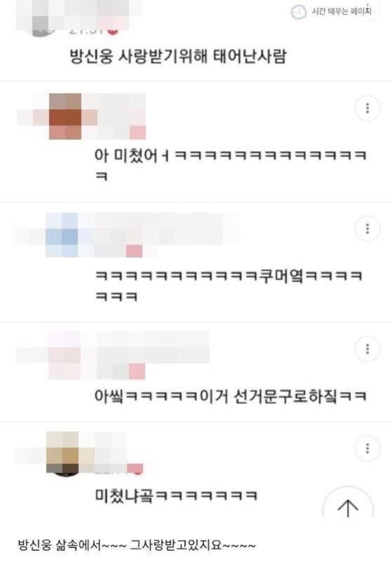Open three-dot menu on '미쳤냐곰' comment
The height and width of the screenshot is (564, 392).
pos(367,448)
